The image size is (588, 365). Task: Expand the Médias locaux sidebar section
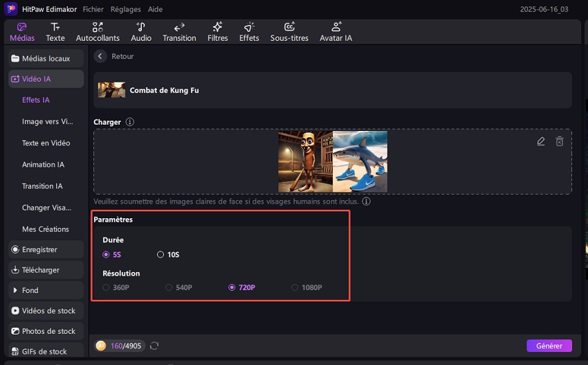point(46,59)
